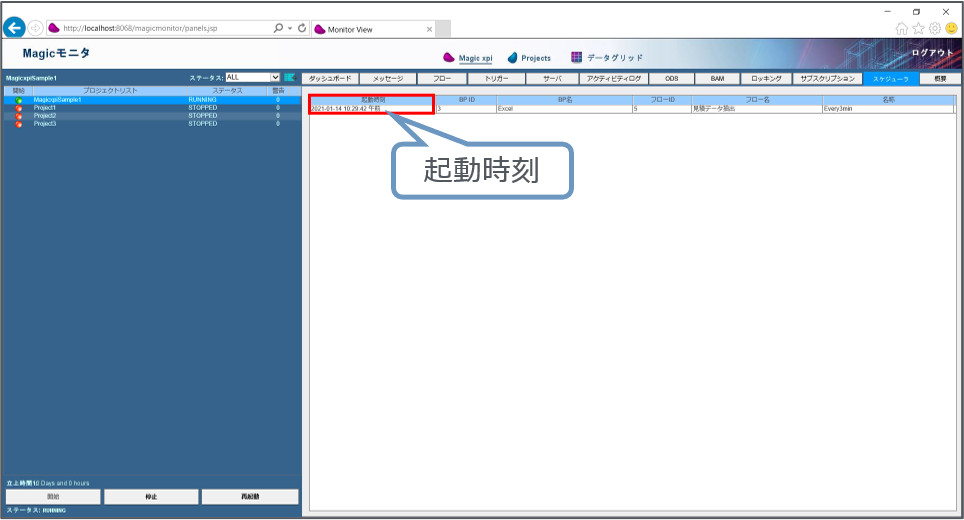964x520 pixels.
Task: Expand the address bar search dropdown arrow
Action: point(289,29)
